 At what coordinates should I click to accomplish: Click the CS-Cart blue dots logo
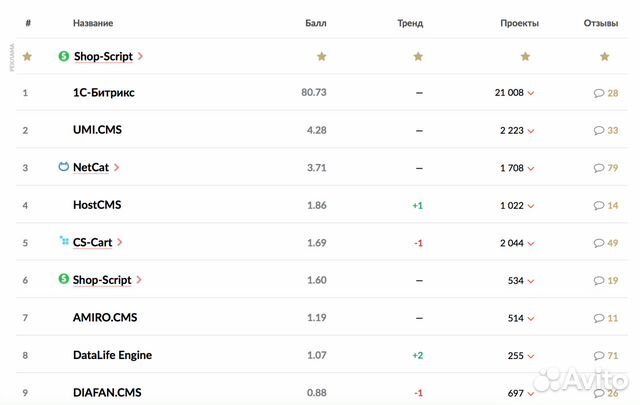tap(64, 241)
